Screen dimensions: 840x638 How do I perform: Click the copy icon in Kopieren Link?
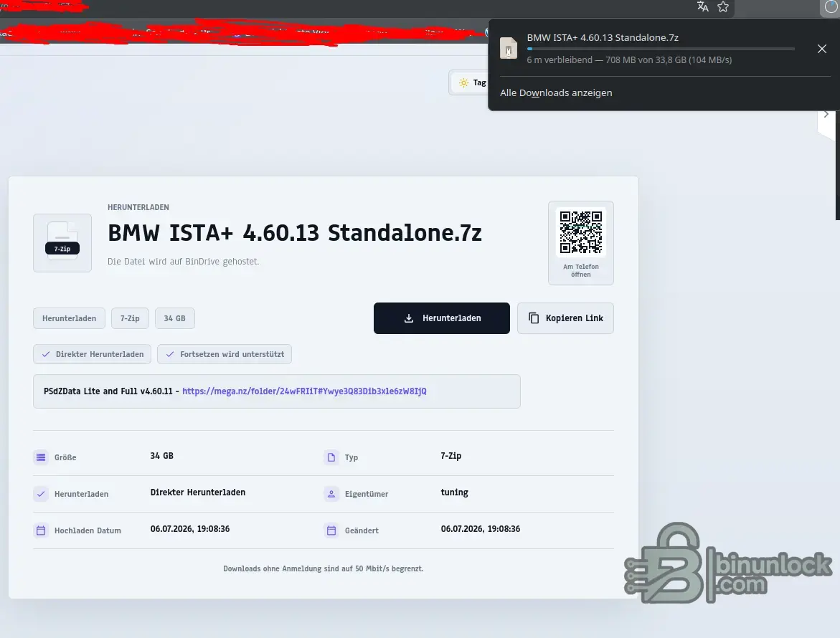[x=534, y=318]
